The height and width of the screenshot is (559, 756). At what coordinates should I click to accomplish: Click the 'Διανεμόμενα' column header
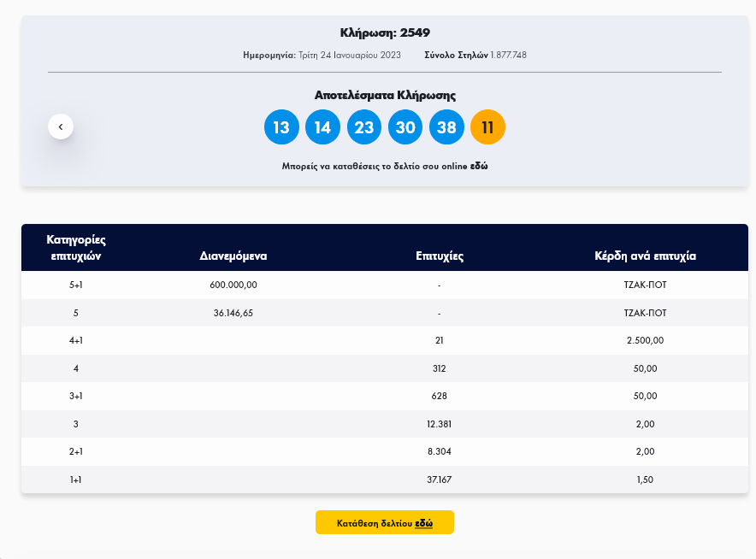click(233, 256)
